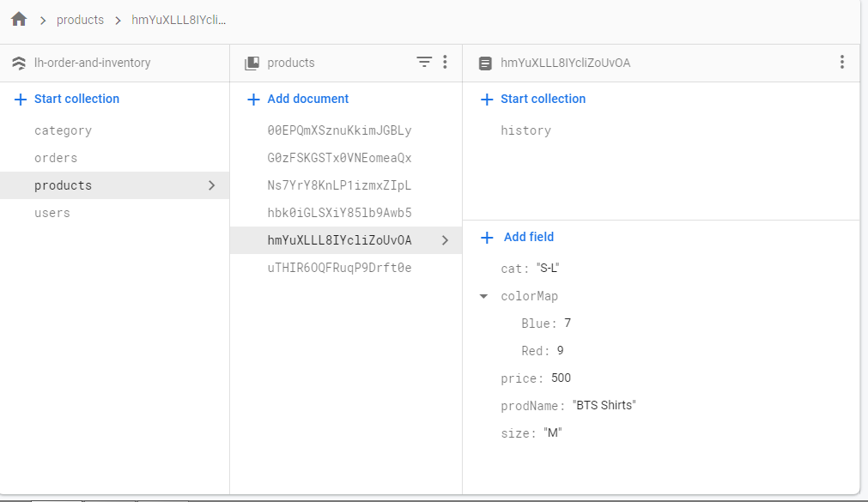Image resolution: width=868 pixels, height=502 pixels.
Task: Go to the home root icon
Action: (19, 20)
